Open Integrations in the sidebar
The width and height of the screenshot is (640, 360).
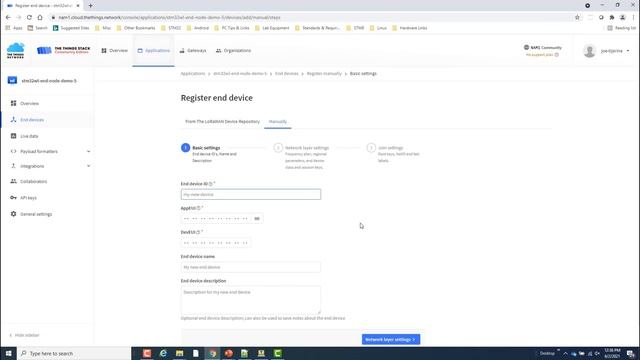pyautogui.click(x=32, y=166)
